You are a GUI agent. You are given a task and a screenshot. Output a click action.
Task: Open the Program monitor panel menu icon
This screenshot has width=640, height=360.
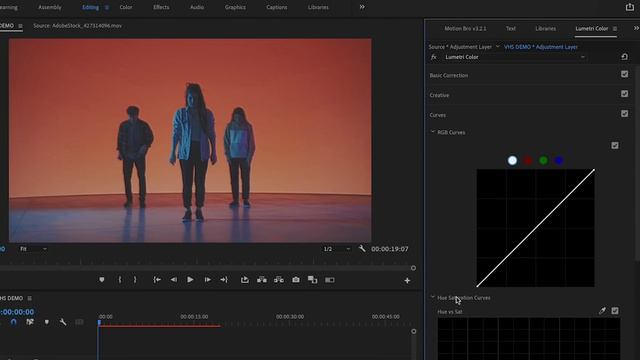20,26
